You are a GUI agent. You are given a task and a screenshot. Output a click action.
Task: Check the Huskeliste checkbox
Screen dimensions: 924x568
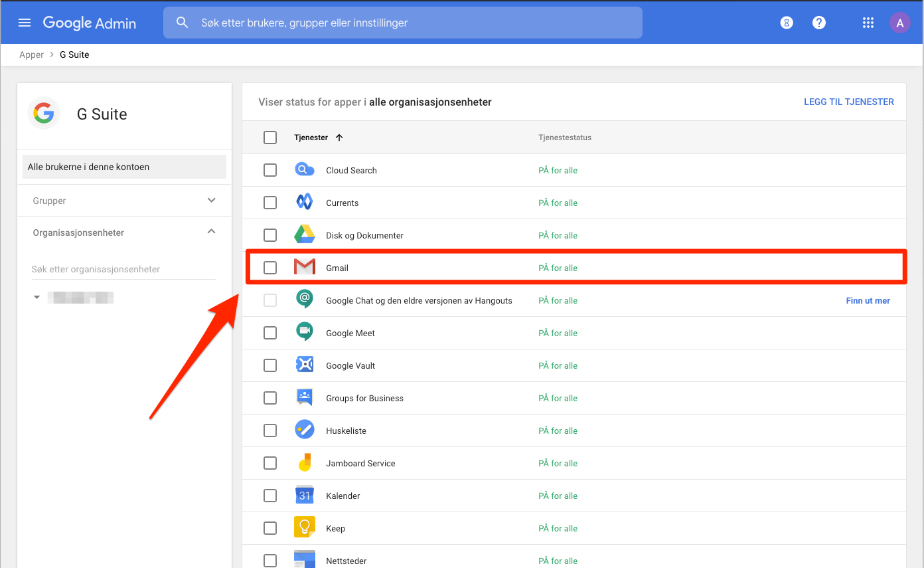pyautogui.click(x=270, y=430)
